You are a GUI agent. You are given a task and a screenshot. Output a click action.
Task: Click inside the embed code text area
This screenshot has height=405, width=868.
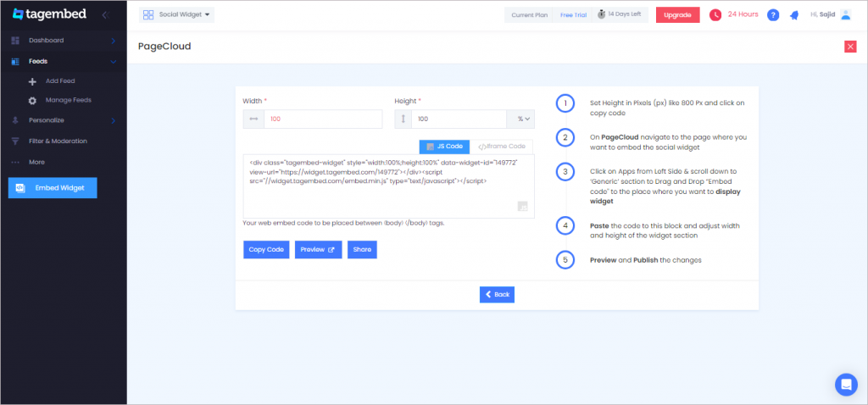pos(388,186)
